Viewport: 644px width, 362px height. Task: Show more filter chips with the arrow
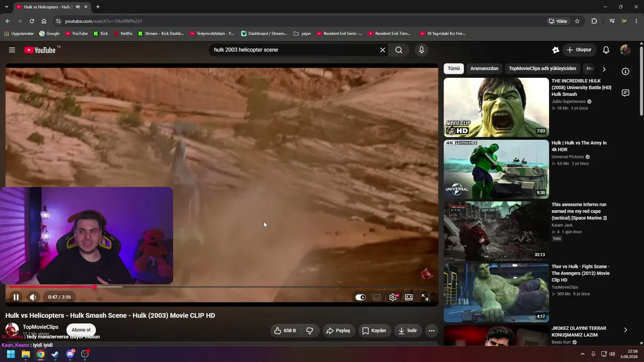pyautogui.click(x=604, y=69)
